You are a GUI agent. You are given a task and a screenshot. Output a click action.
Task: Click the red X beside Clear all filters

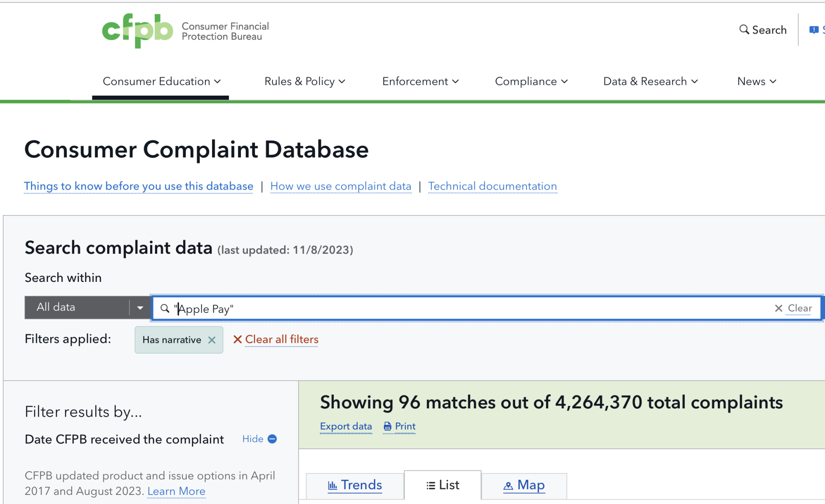tap(238, 340)
